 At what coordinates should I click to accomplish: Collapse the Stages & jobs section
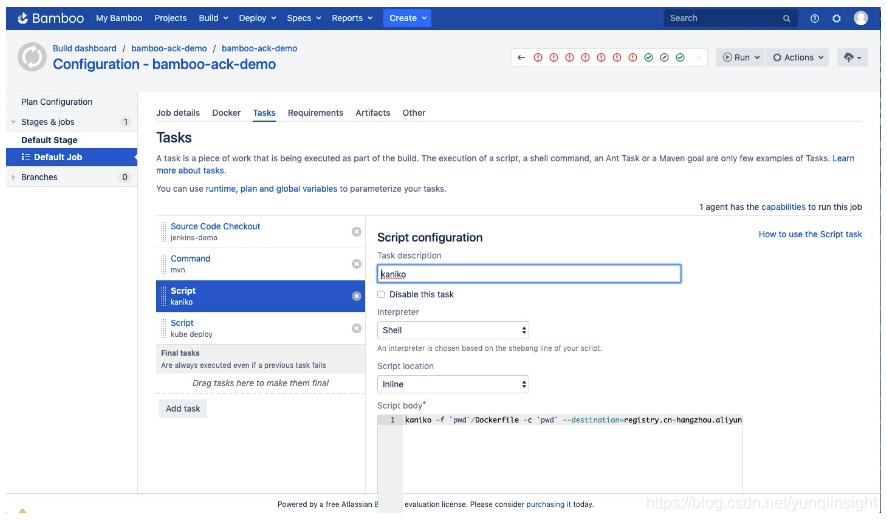[x=13, y=122]
